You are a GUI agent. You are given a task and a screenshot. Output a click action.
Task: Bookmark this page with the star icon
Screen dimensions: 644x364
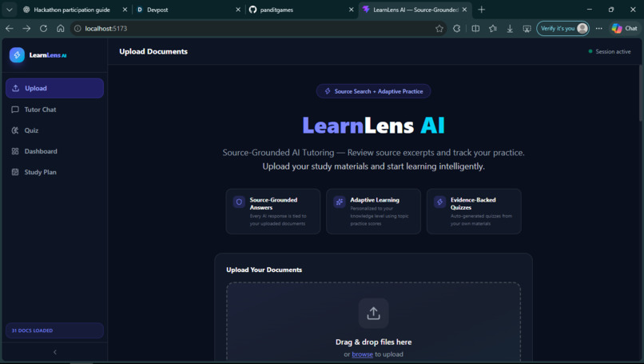(x=439, y=28)
